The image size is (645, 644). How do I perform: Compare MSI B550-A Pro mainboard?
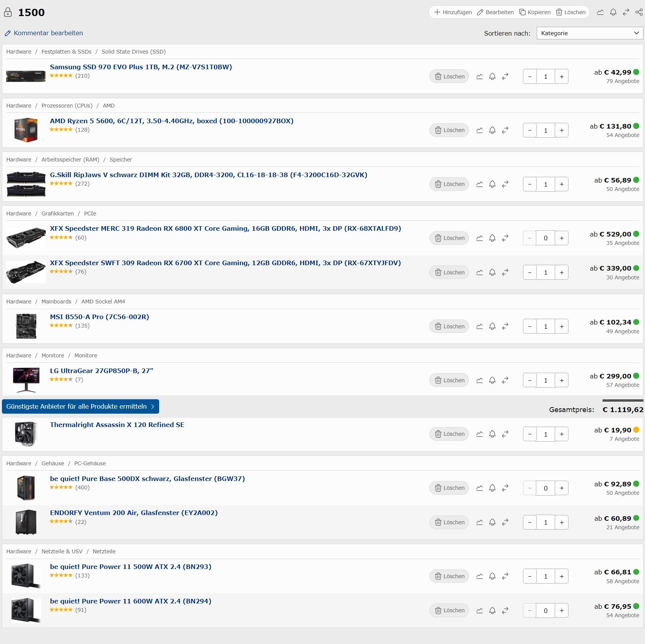click(x=505, y=326)
